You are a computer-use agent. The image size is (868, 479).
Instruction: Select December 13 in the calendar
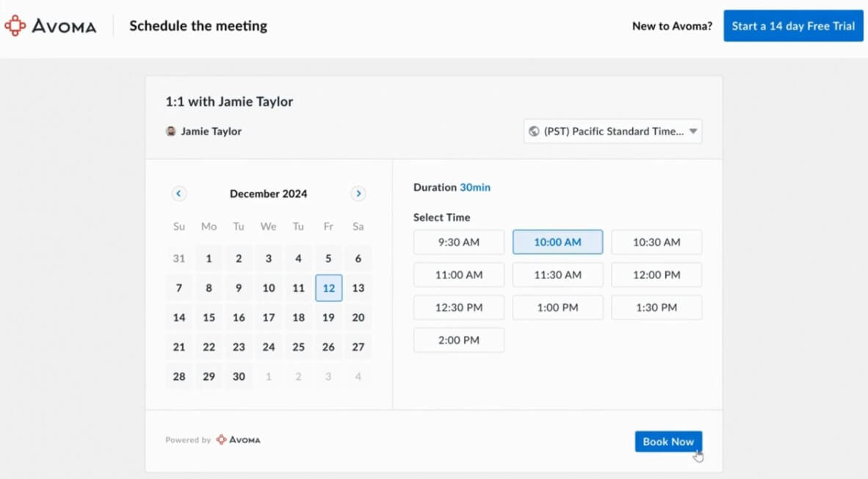coord(358,288)
